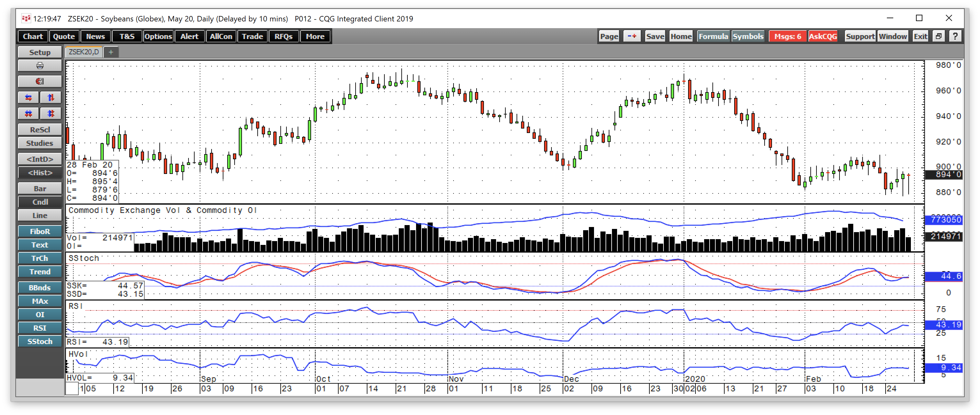The image size is (980, 415).
Task: Switch to IntD intraday interval
Action: [40, 159]
